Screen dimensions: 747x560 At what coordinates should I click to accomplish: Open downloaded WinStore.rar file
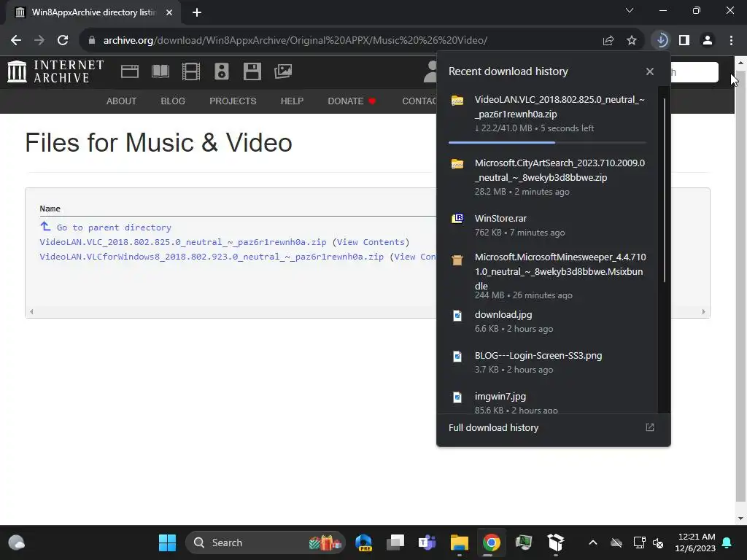tap(548, 225)
